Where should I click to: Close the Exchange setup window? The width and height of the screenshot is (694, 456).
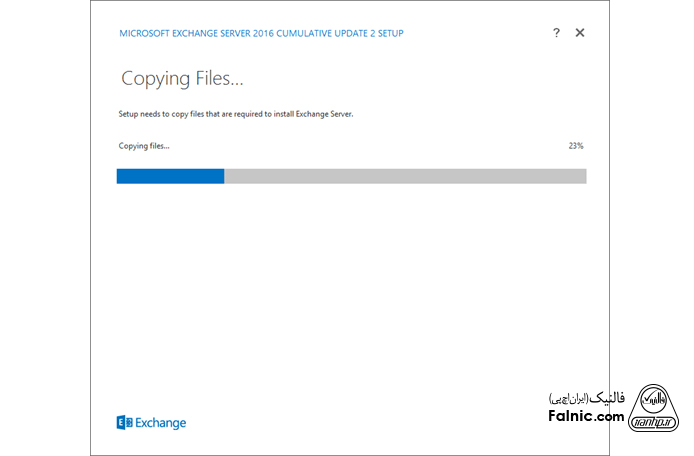(580, 33)
